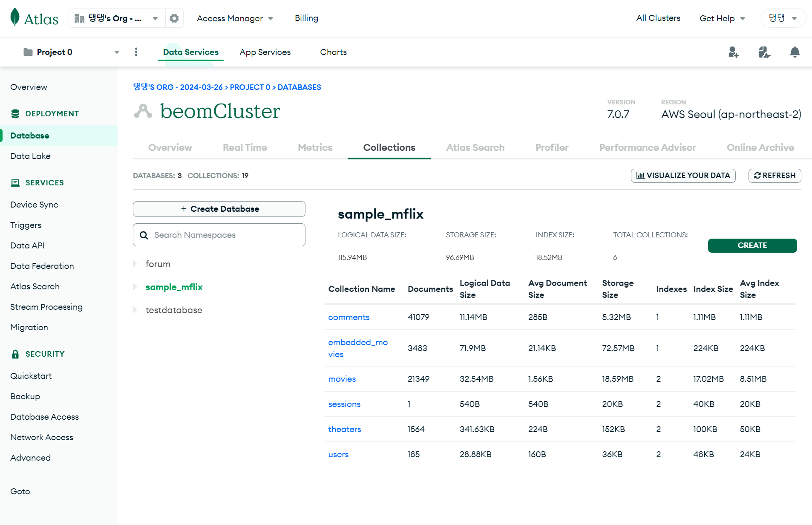
Task: Expand the forum database tree
Action: tap(135, 264)
